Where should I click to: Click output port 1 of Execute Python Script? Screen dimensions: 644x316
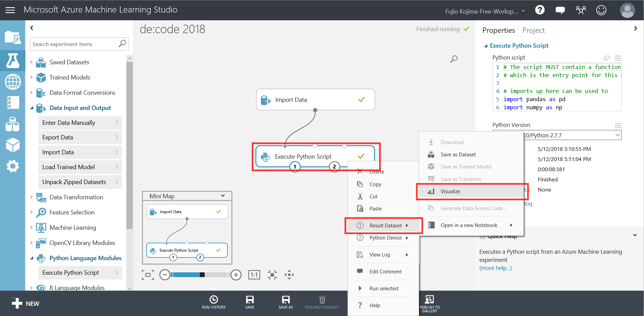(x=295, y=166)
